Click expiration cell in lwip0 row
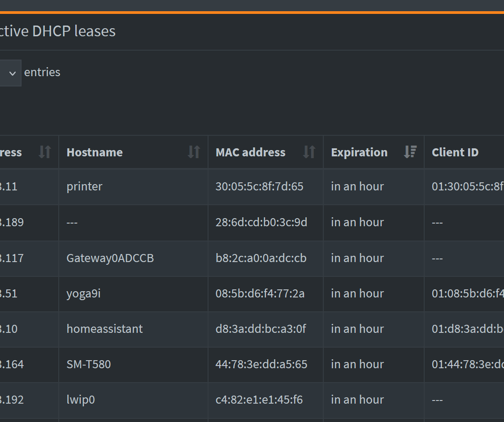Image resolution: width=504 pixels, height=422 pixels. [374, 400]
